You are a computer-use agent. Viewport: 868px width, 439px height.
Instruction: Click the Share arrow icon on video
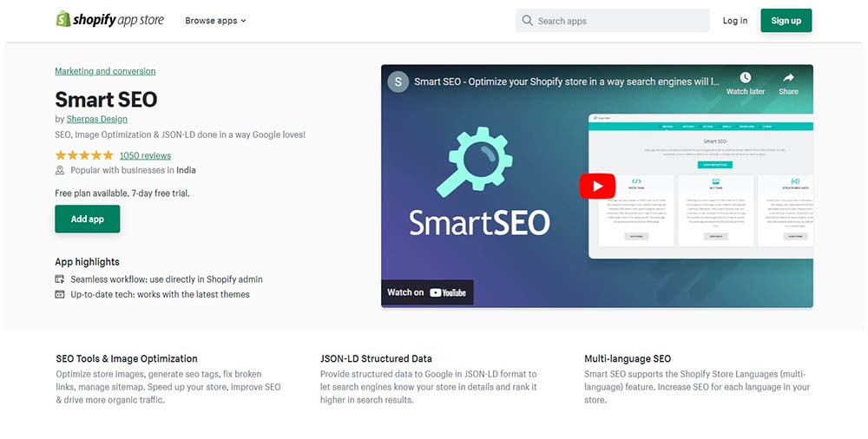pos(788,77)
